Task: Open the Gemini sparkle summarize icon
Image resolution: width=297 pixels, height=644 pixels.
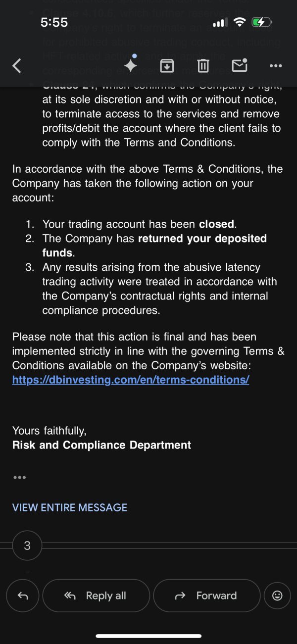Action: [x=131, y=65]
